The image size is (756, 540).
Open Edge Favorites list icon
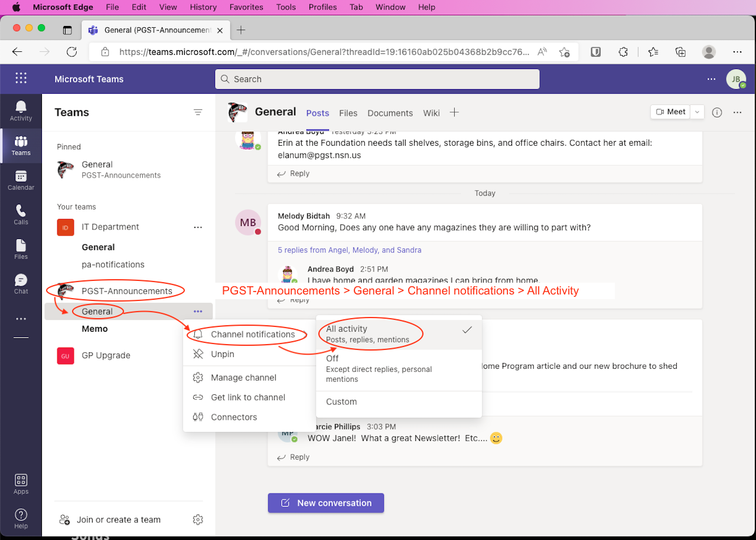(653, 52)
